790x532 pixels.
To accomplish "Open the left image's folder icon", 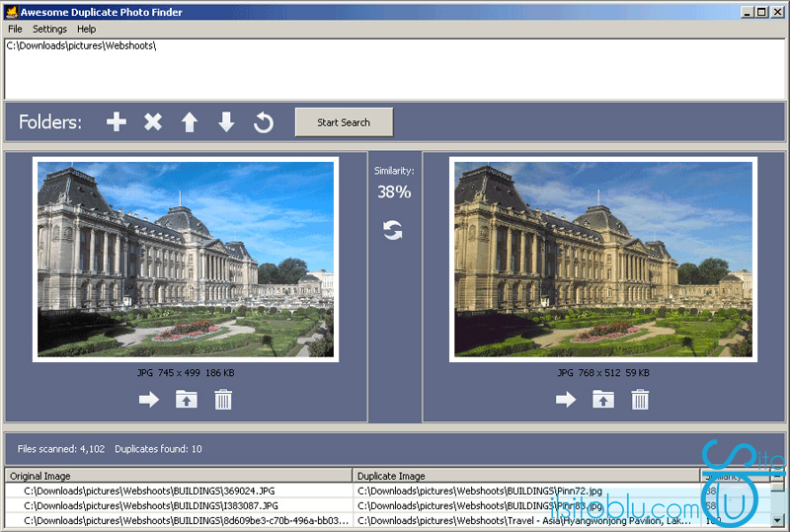I will click(187, 399).
